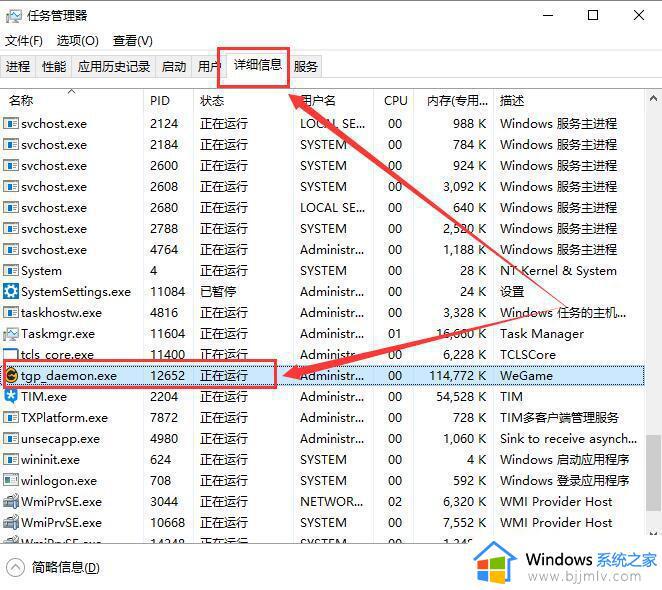Click the NT Kernel & System description
Image resolution: width=662 pixels, height=590 pixels.
coord(558,271)
